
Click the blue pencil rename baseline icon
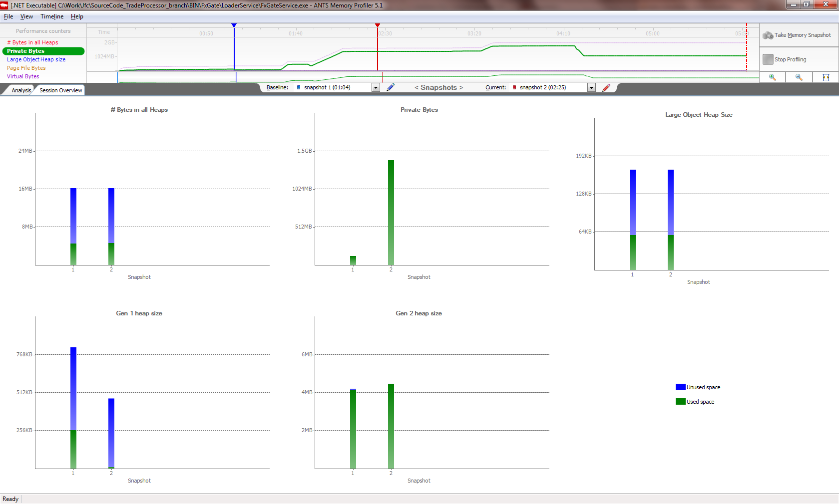(x=391, y=87)
